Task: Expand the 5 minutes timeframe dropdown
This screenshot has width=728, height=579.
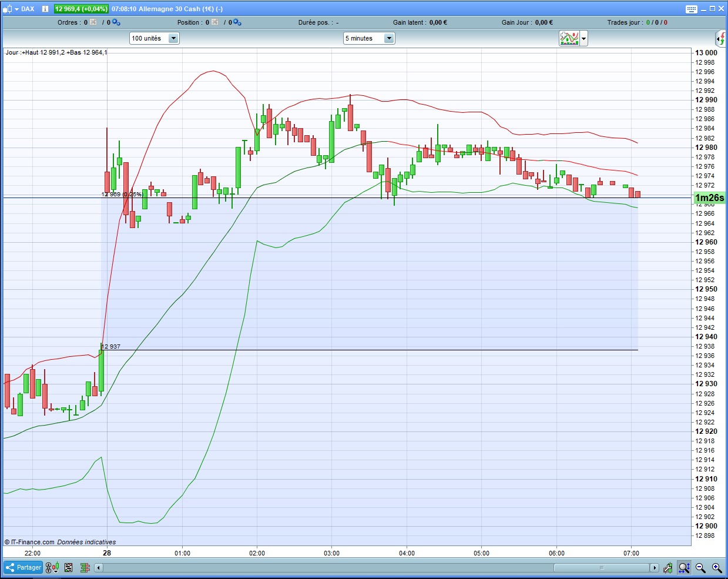Action: pos(388,38)
